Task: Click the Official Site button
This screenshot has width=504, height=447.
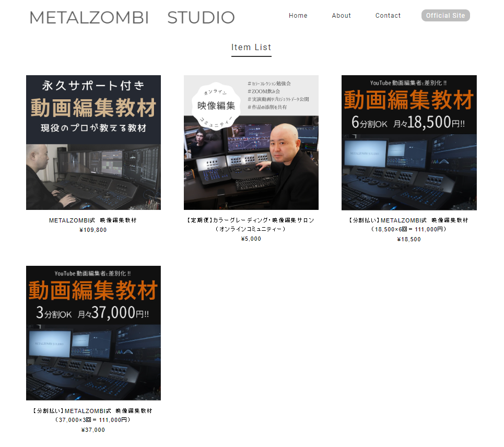Action: pyautogui.click(x=446, y=16)
